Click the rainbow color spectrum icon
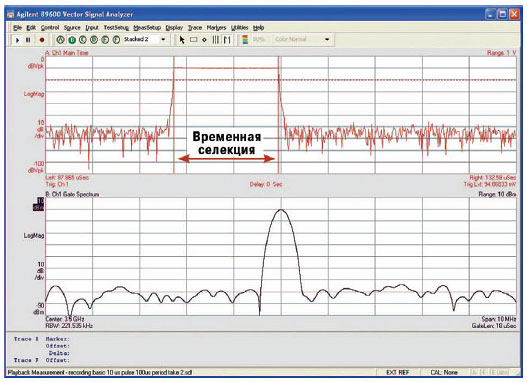 (245, 40)
